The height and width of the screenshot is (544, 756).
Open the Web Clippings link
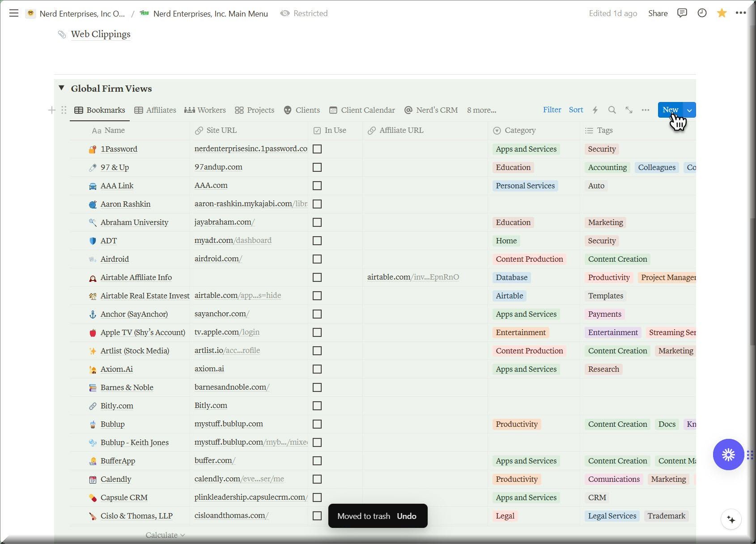(x=101, y=34)
